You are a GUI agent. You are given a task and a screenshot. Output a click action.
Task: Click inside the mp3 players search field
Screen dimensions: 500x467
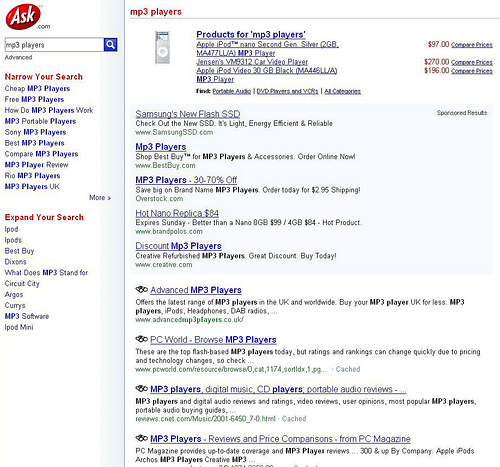click(x=54, y=45)
